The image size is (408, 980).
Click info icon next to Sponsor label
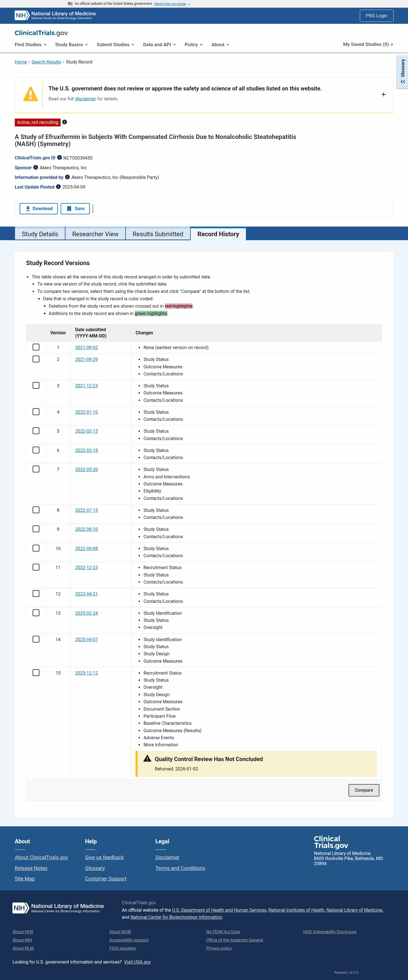[36, 167]
